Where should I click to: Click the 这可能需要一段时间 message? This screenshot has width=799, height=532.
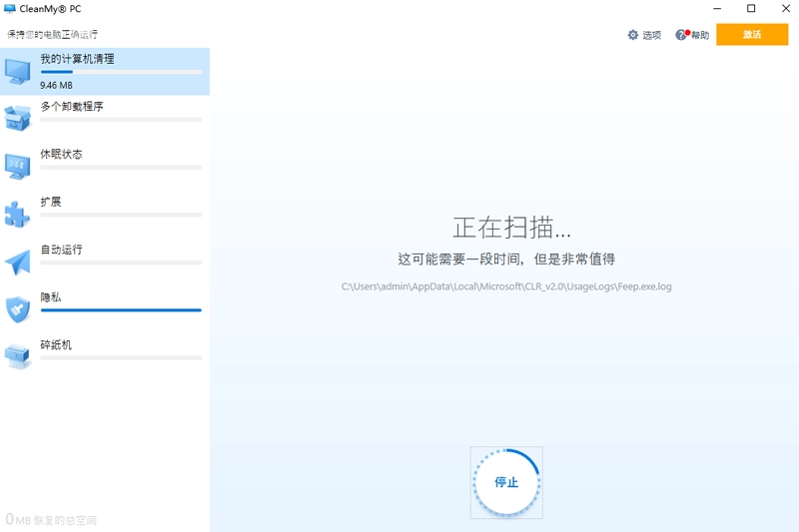(506, 260)
